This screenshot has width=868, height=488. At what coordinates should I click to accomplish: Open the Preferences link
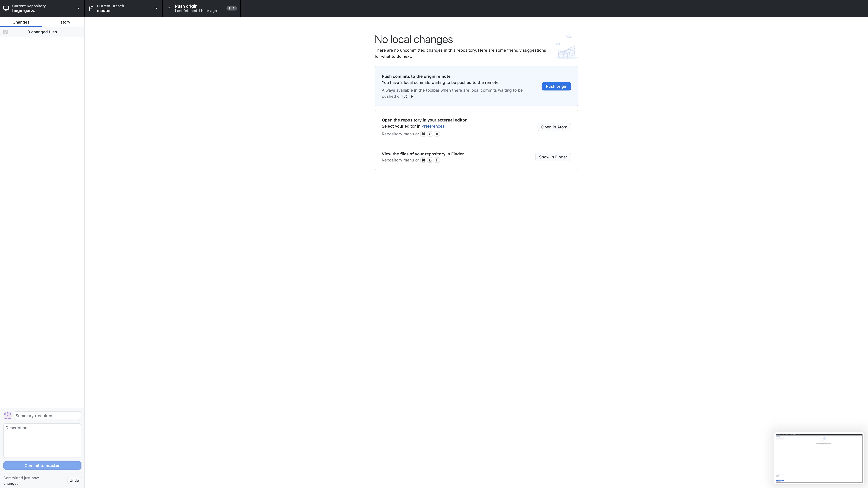click(x=433, y=126)
